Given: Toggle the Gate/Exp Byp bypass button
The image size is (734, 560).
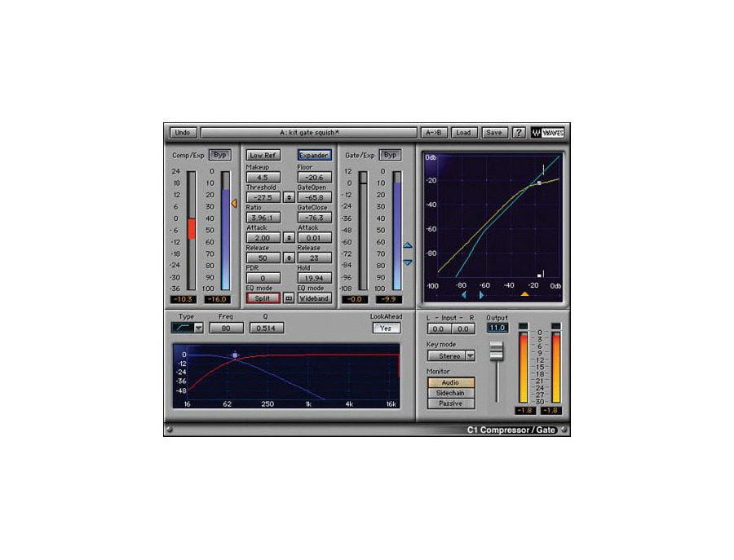Looking at the screenshot, I should [x=390, y=155].
